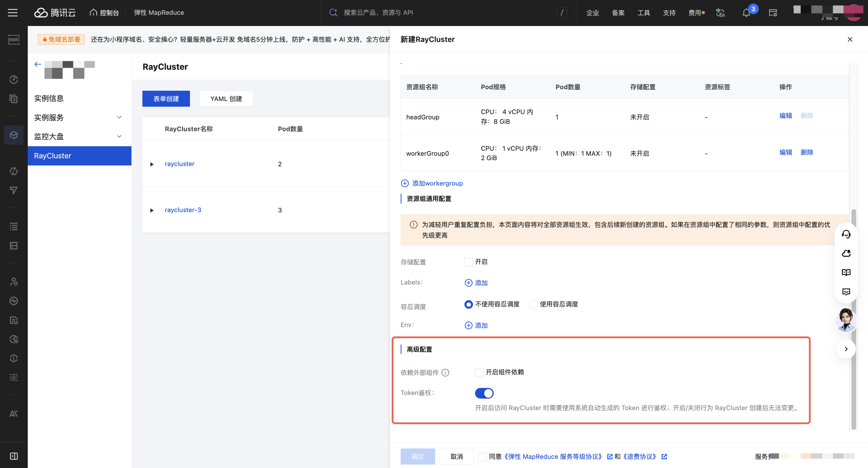This screenshot has height=468, width=868.
Task: Click 删除 for the workerGroup0 row
Action: coord(807,152)
